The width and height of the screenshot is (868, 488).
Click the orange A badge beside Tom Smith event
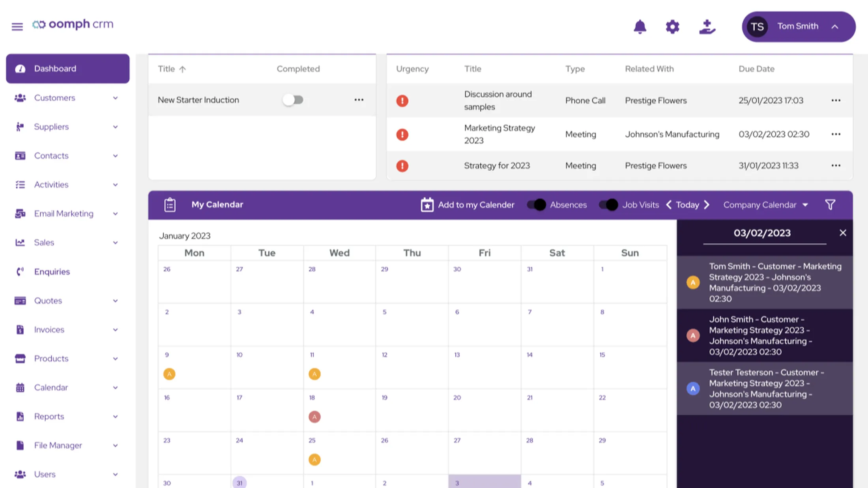coord(693,282)
